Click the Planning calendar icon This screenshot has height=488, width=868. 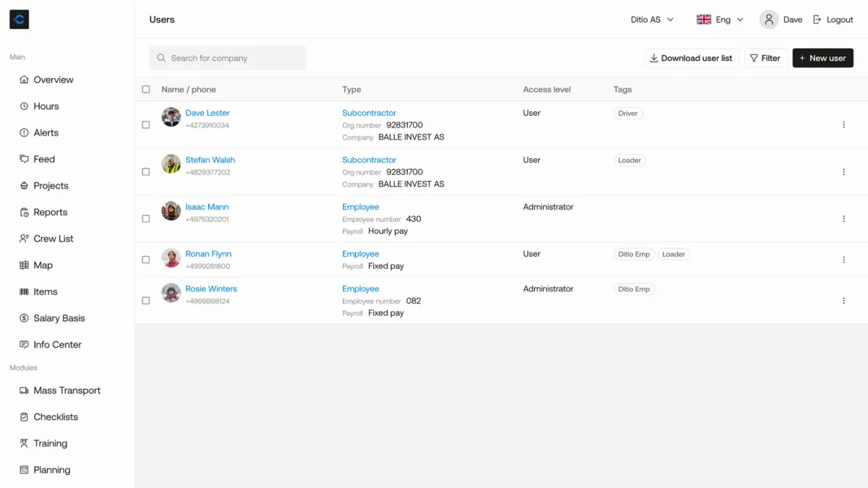coord(25,470)
